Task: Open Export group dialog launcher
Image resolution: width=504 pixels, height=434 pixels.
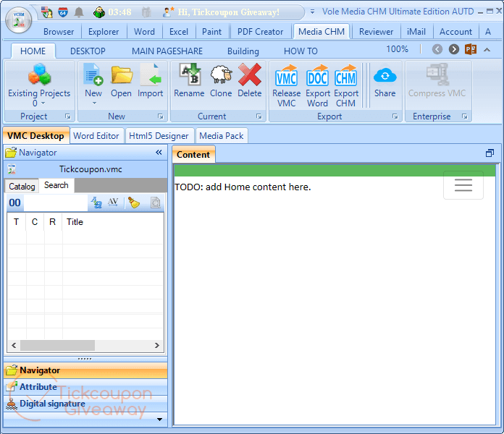Action: [x=395, y=116]
